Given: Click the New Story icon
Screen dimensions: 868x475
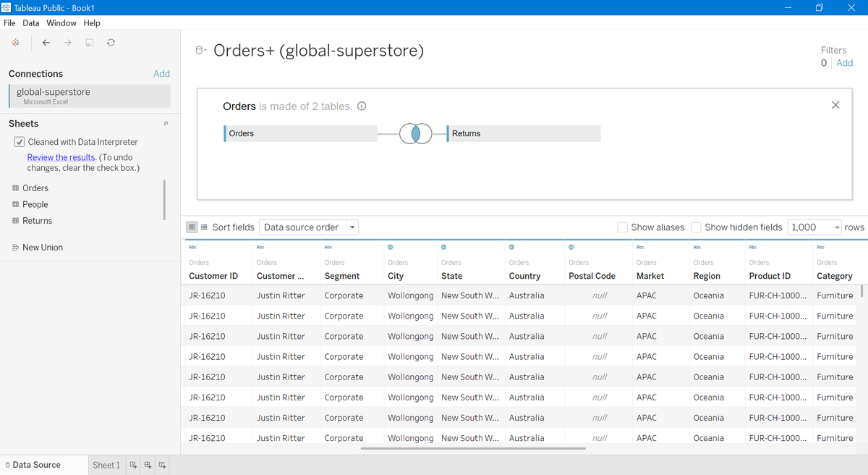Looking at the screenshot, I should [x=162, y=465].
